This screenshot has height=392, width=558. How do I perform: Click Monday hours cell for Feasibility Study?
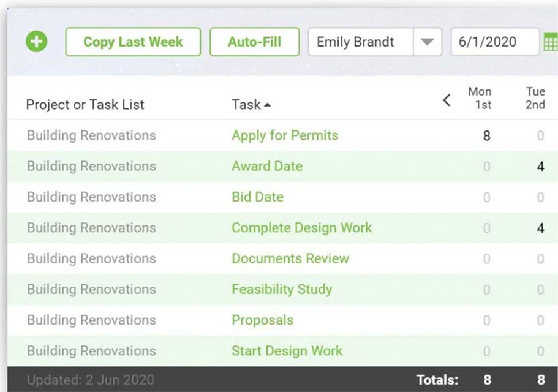point(486,290)
